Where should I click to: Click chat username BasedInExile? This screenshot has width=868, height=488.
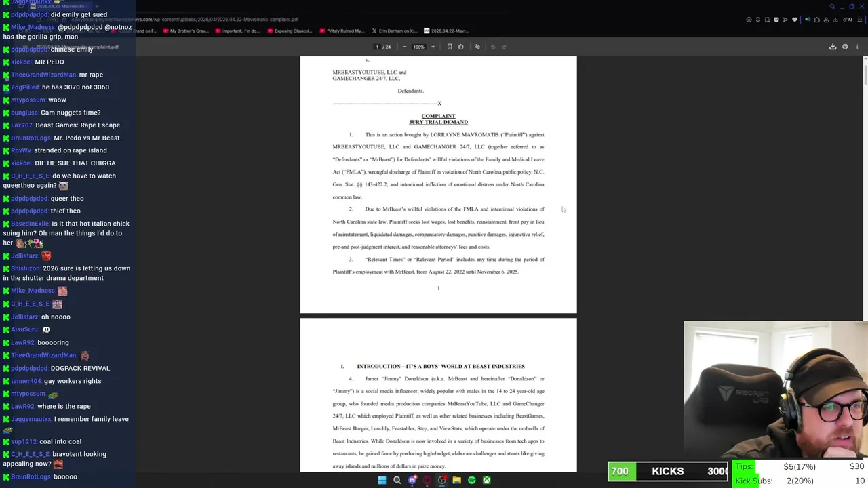(x=30, y=224)
